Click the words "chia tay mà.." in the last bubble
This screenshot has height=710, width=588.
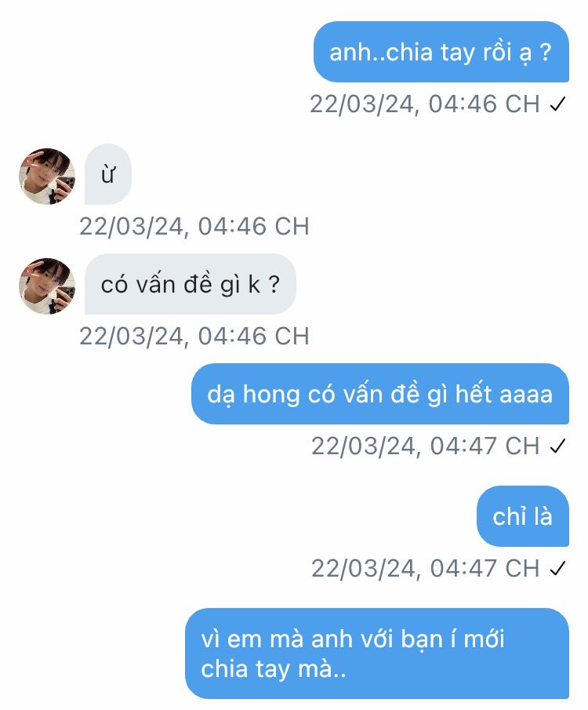[273, 670]
